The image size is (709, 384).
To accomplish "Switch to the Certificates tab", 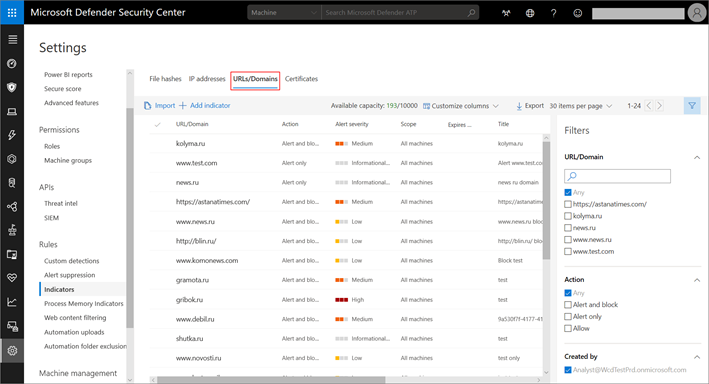I will pyautogui.click(x=301, y=79).
